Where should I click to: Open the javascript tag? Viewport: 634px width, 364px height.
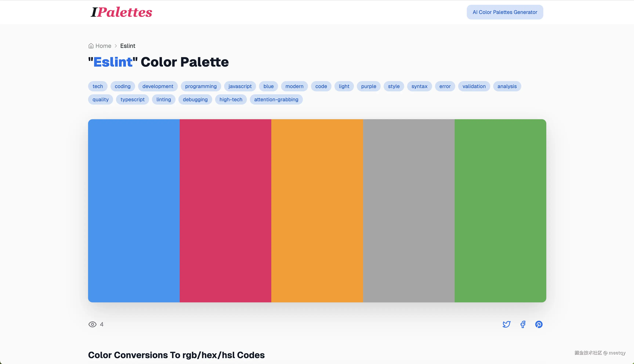240,86
